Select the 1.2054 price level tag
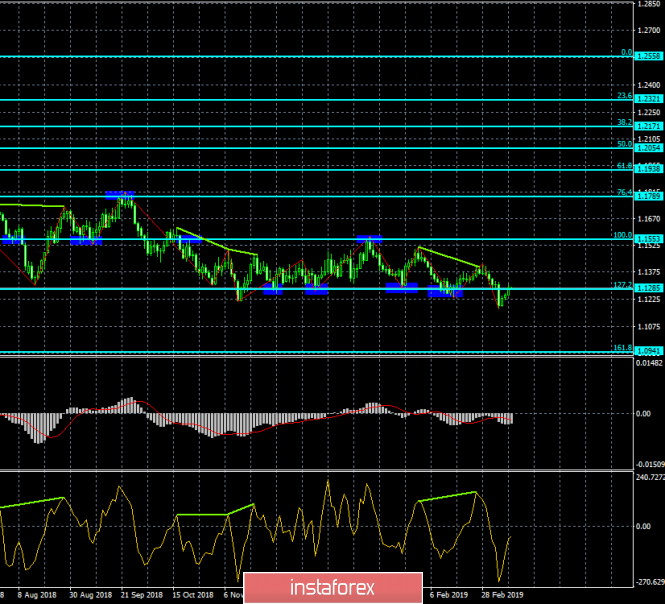Screen dimensions: 665x604 (x=649, y=148)
